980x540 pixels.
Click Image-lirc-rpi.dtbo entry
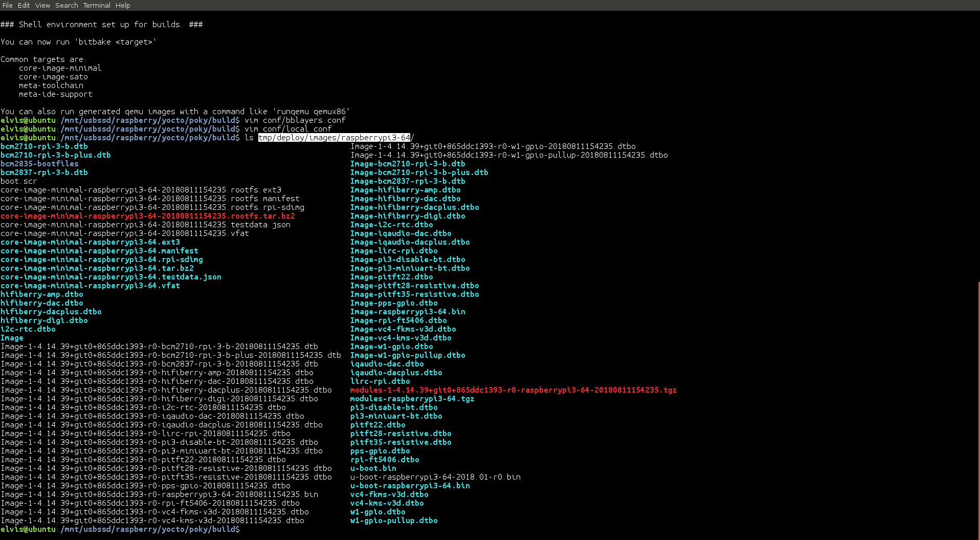[x=394, y=251]
